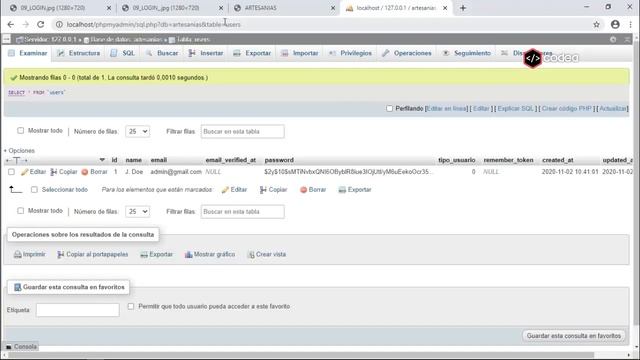This screenshot has width=640, height=360.
Task: Toggle the lower Mostrar todo checkbox
Action: 20,211
